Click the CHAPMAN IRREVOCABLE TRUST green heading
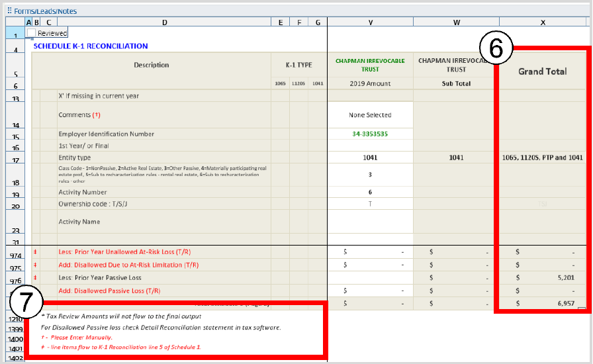 [x=370, y=65]
